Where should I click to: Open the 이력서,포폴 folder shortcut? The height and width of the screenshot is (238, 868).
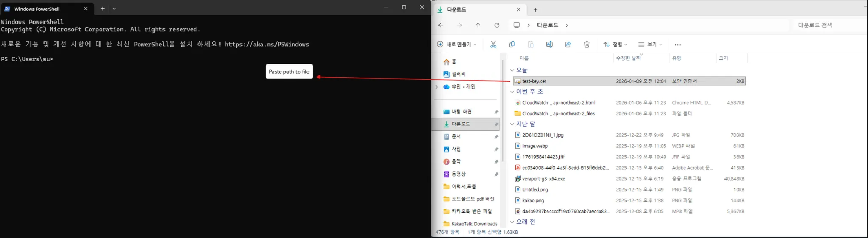tap(459, 187)
